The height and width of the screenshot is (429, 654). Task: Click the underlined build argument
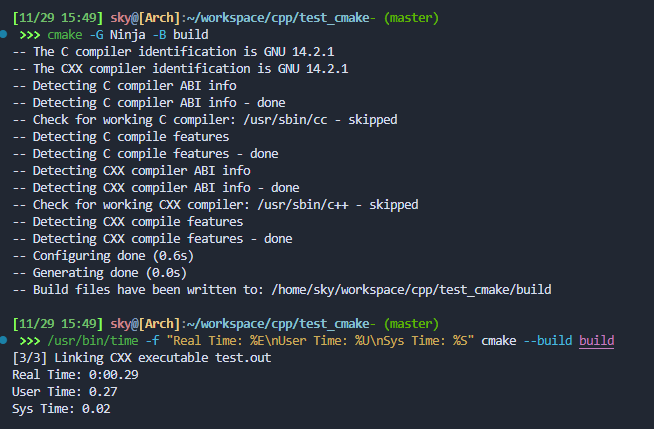tap(596, 340)
